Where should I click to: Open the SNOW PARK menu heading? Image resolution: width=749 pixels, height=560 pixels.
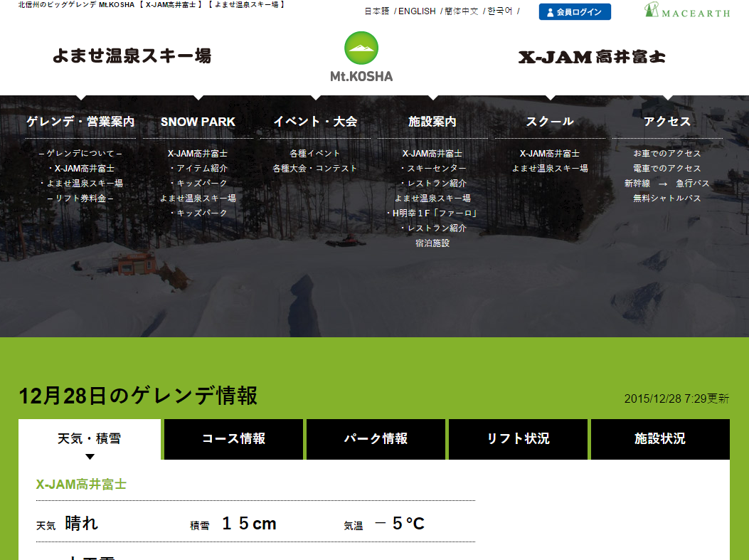click(198, 122)
